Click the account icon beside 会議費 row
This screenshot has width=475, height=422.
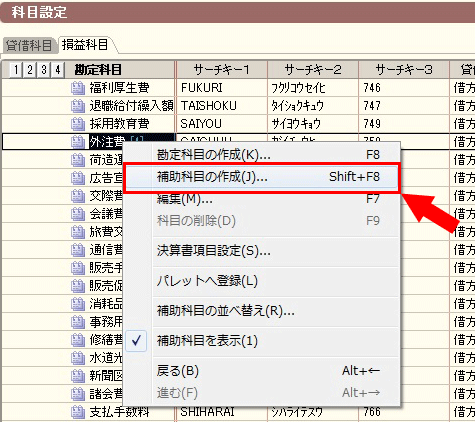(78, 214)
